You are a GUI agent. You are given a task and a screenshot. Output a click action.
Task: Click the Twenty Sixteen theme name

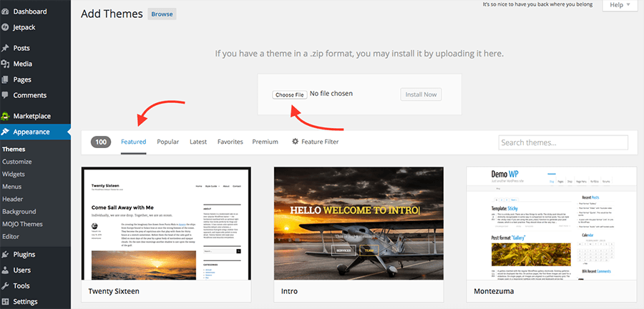coord(114,291)
